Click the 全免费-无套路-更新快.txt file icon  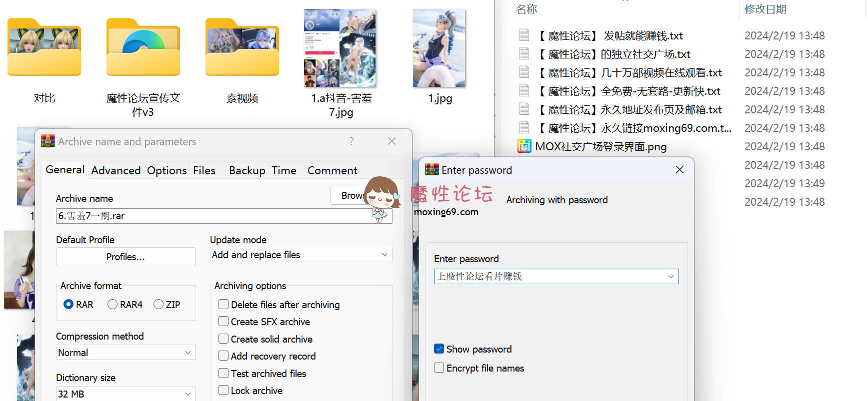(524, 90)
